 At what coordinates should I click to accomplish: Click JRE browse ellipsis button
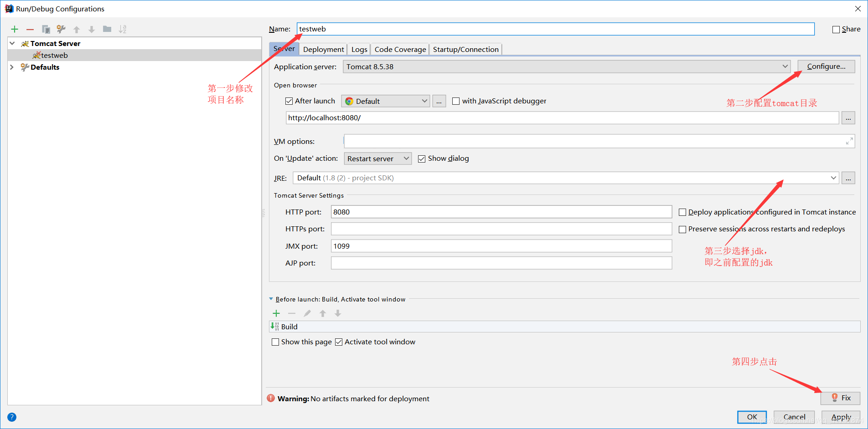pyautogui.click(x=848, y=178)
